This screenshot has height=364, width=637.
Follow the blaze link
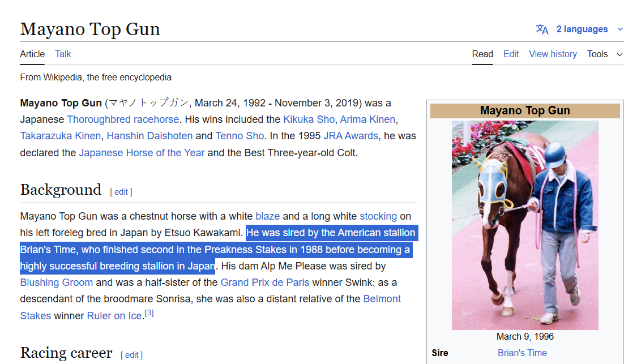[x=267, y=216]
